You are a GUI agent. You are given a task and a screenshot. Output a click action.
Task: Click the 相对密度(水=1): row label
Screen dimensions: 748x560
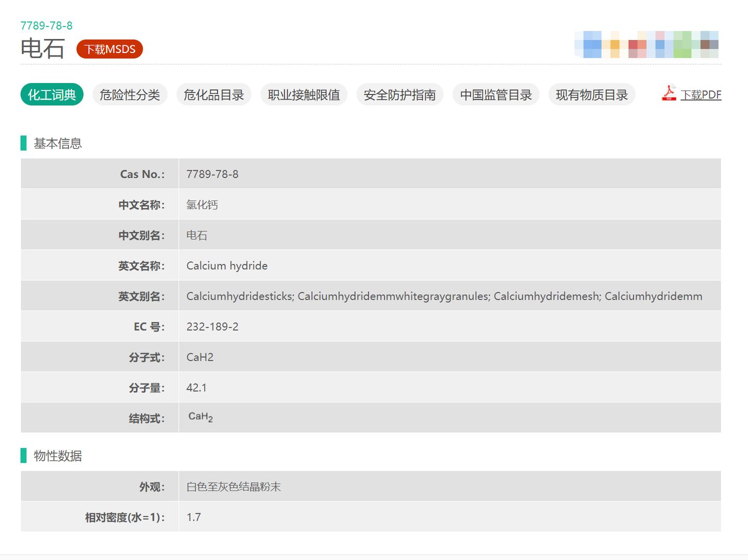coord(125,517)
